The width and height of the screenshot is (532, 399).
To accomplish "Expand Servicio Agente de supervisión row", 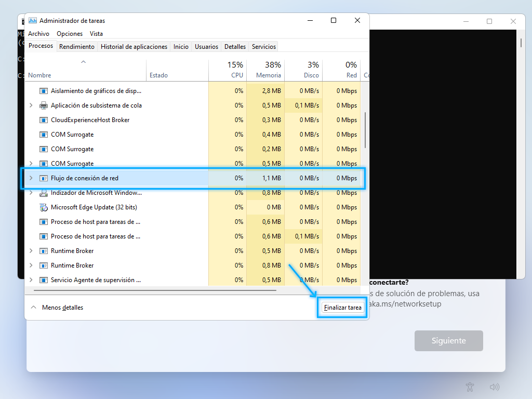I will [x=31, y=280].
